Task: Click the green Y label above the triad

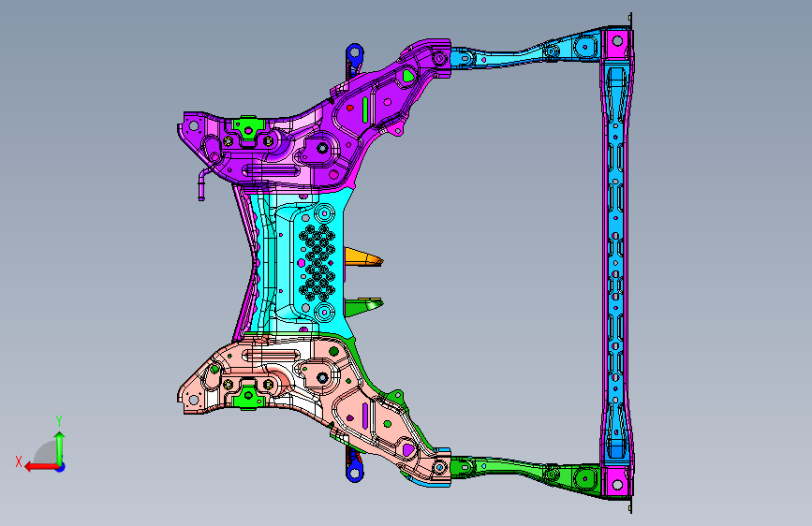Action: coord(59,420)
